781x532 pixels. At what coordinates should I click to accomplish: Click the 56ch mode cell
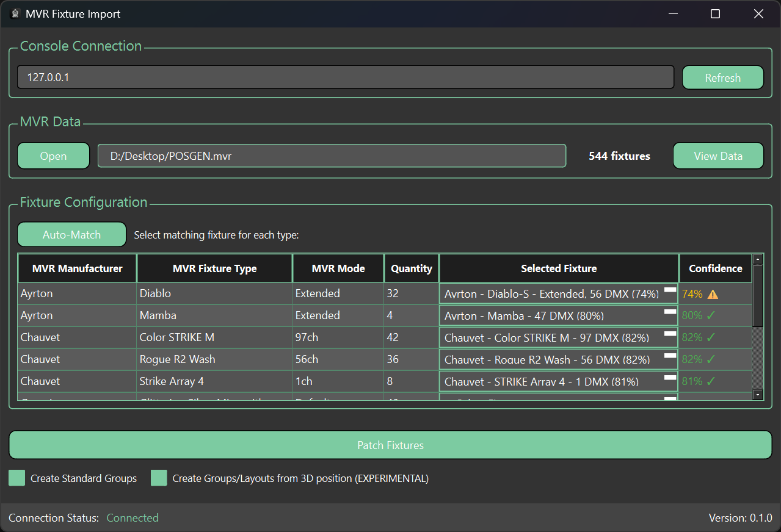click(x=338, y=359)
